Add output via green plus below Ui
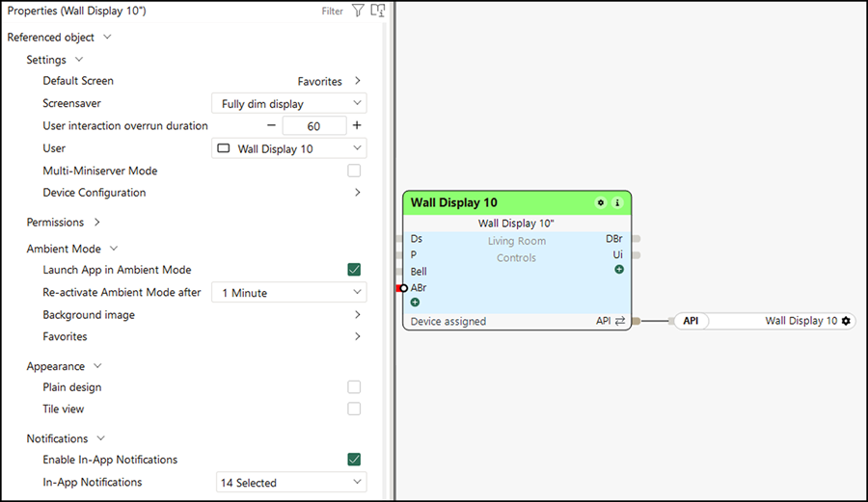This screenshot has height=502, width=868. pyautogui.click(x=619, y=269)
